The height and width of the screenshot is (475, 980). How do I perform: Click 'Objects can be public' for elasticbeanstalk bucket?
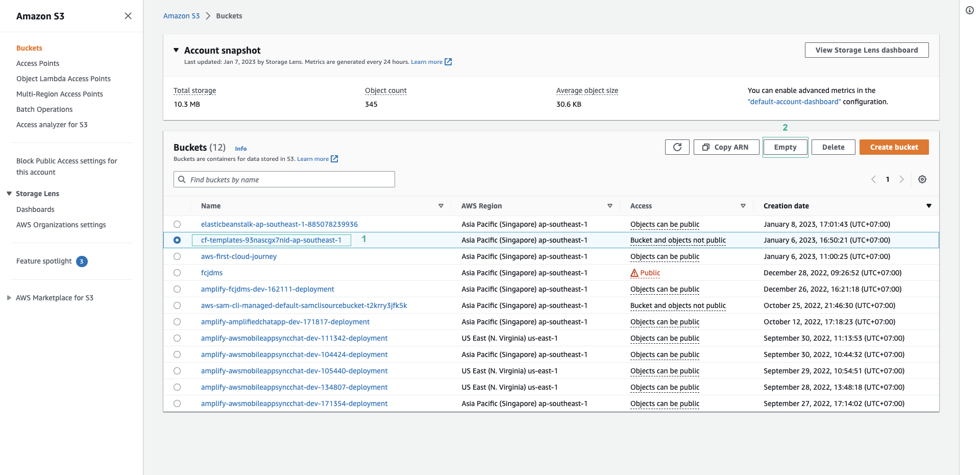click(x=665, y=224)
